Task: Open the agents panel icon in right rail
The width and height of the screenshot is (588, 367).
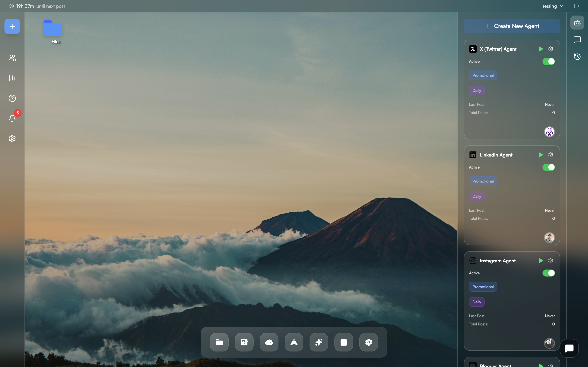Action: pos(577,22)
